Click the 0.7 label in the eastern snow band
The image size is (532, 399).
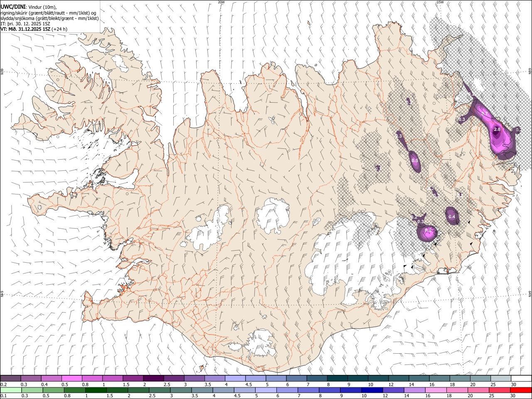(x=484, y=113)
